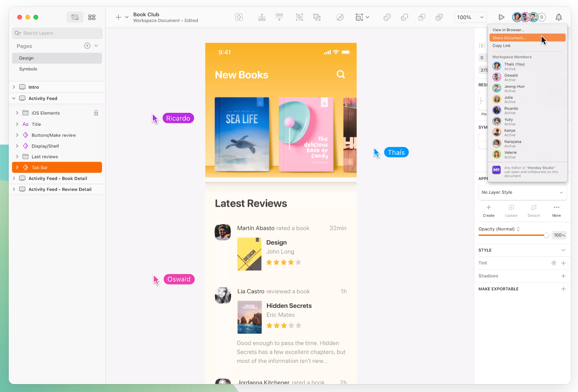This screenshot has width=578, height=392.
Task: Select Oswald in Workspace Members list
Action: click(x=528, y=77)
